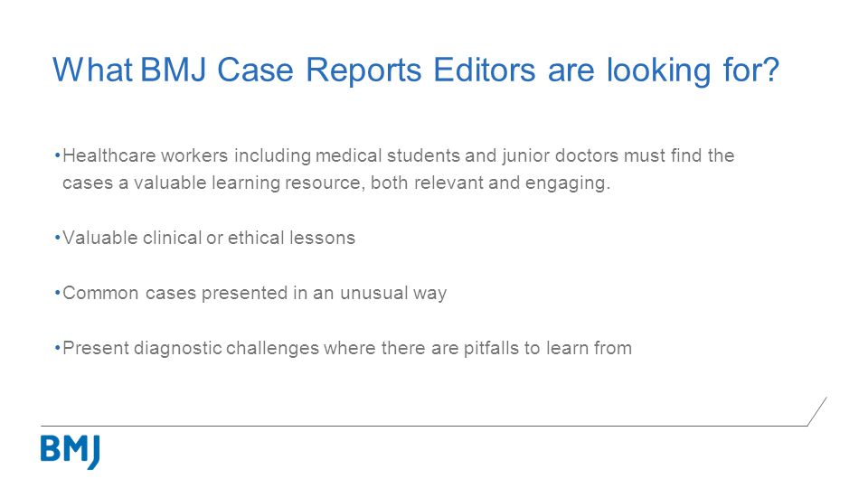Select the 'Present diagnostic challenges' bullet
The height and width of the screenshot is (488, 868).
click(346, 349)
